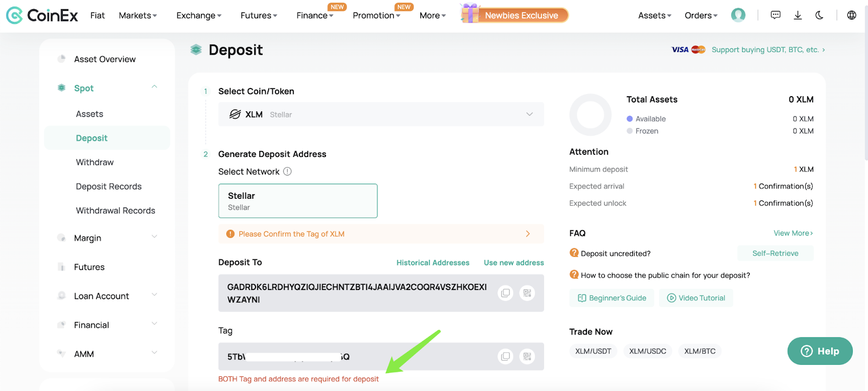
Task: Expand the AMM sidebar section
Action: point(155,352)
